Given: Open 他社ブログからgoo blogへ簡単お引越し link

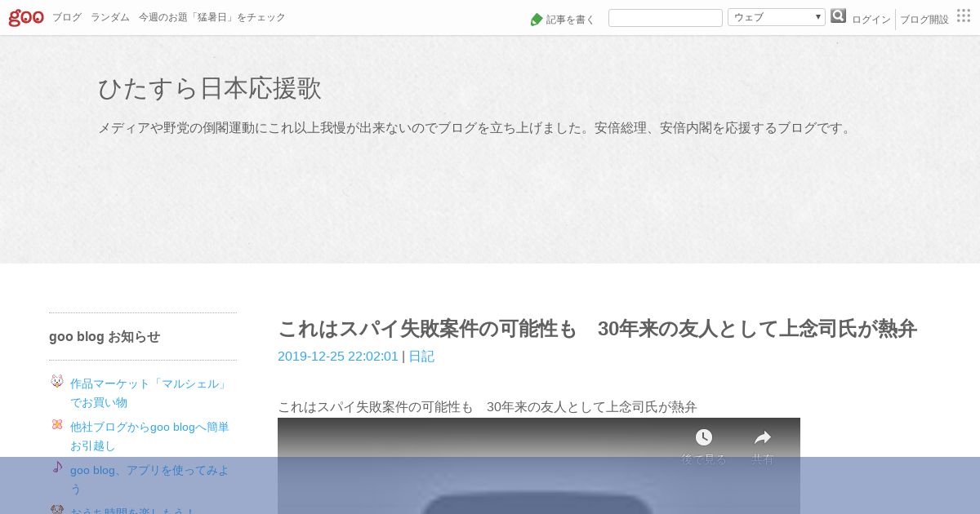Looking at the screenshot, I should pyautogui.click(x=149, y=436).
